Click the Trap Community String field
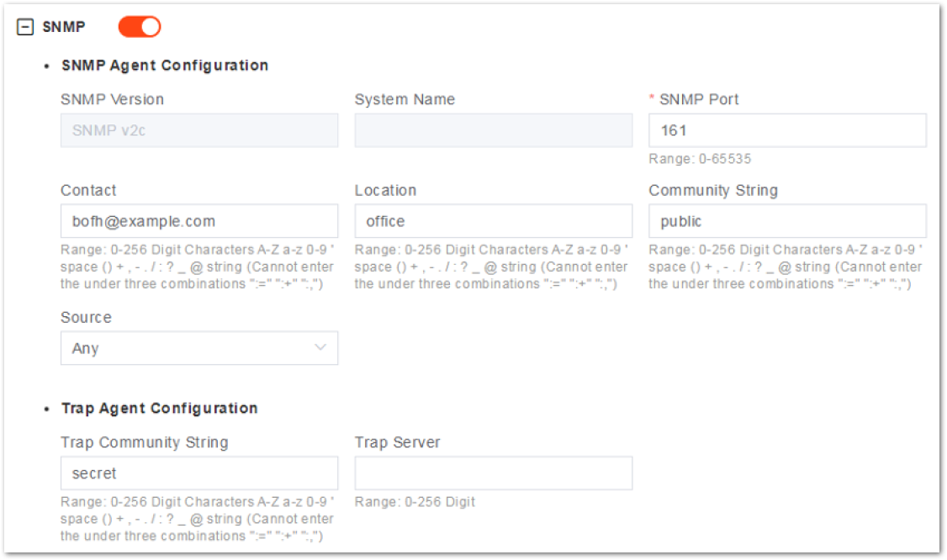Image resolution: width=947 pixels, height=560 pixels. point(199,473)
